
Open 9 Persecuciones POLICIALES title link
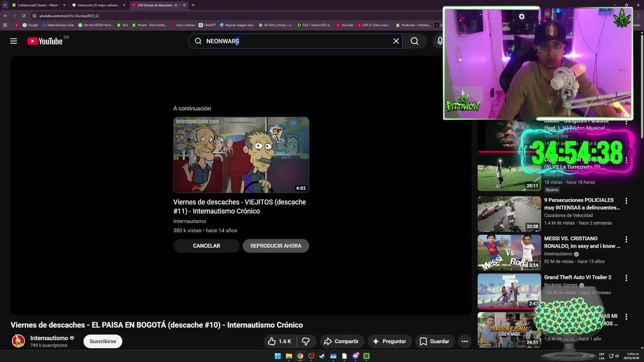coord(582,204)
